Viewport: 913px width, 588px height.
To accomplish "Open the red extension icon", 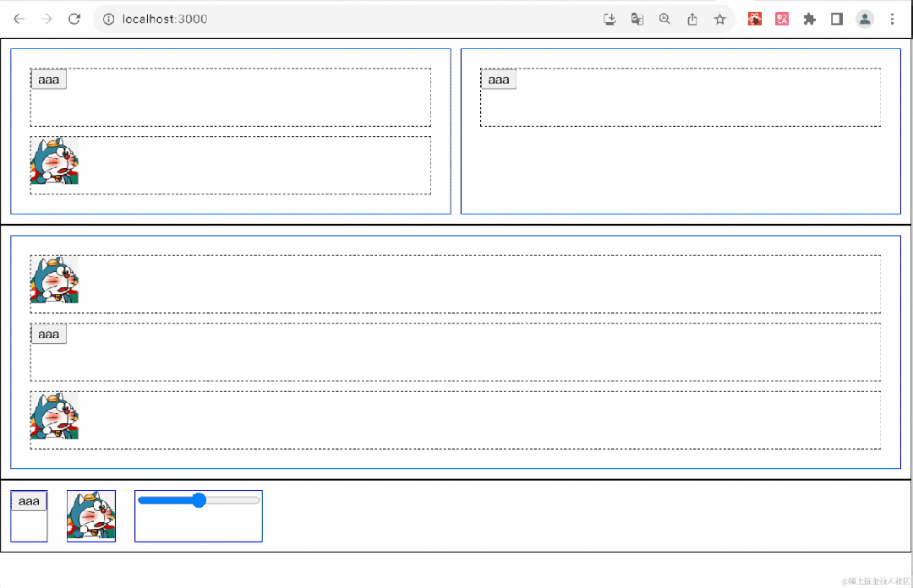I will pyautogui.click(x=755, y=19).
